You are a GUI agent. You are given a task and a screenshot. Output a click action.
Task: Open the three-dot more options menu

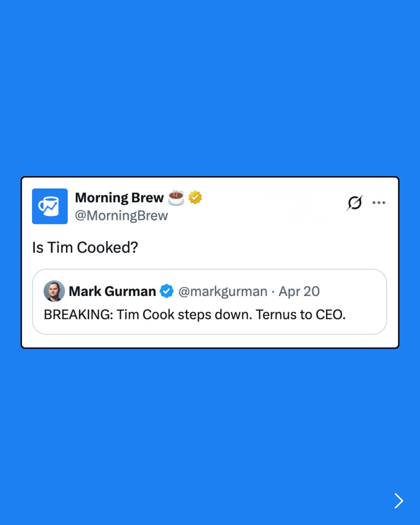379,203
